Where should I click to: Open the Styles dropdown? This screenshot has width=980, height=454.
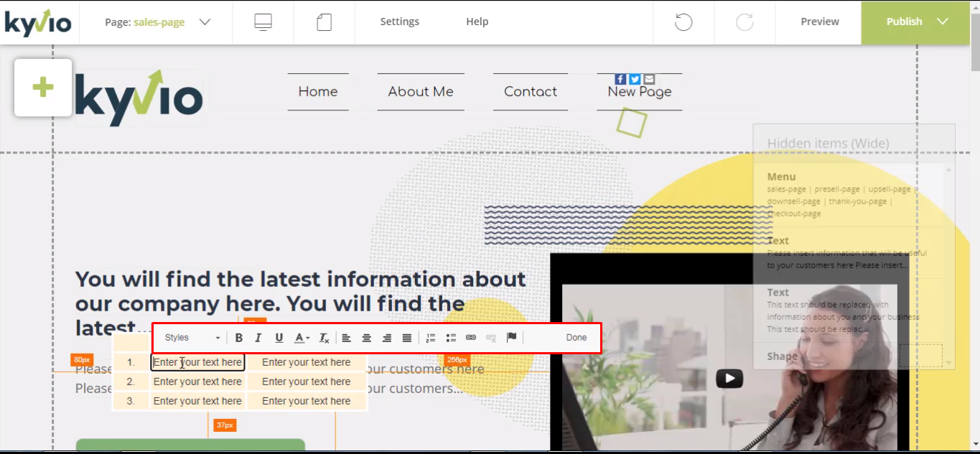coord(192,338)
